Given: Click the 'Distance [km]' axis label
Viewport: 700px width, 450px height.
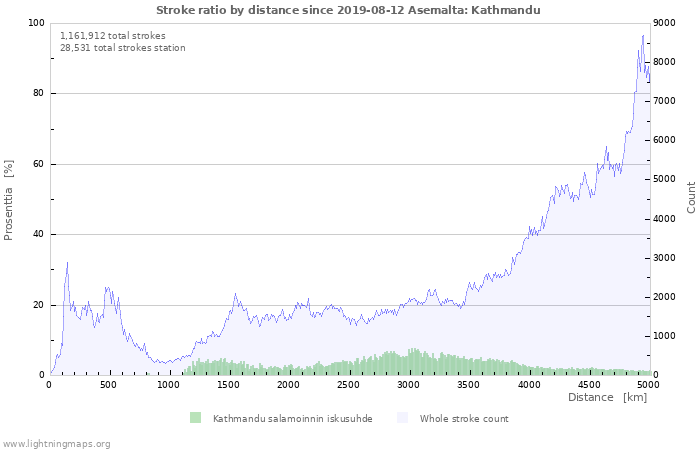Looking at the screenshot, I should [607, 398].
